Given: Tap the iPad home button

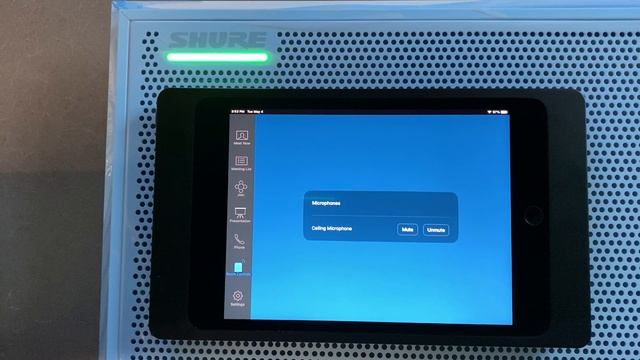Looking at the screenshot, I should pyautogui.click(x=533, y=216).
